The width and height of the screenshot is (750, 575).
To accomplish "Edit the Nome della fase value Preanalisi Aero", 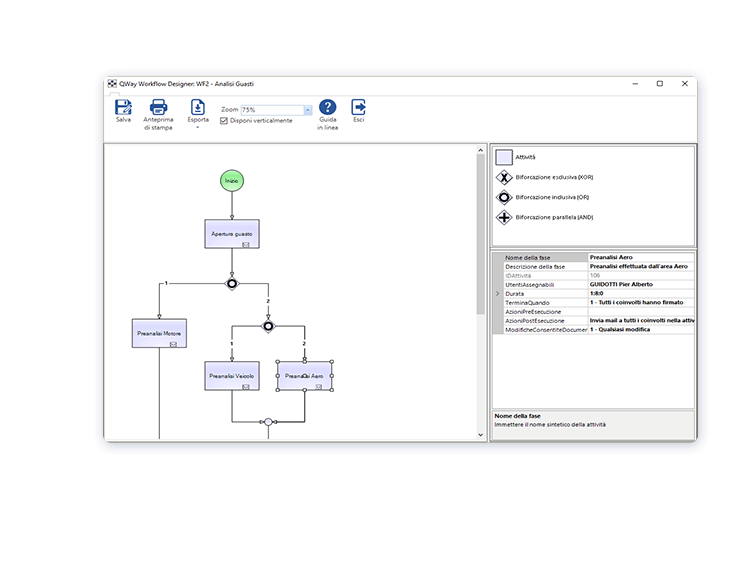I will tap(641, 257).
